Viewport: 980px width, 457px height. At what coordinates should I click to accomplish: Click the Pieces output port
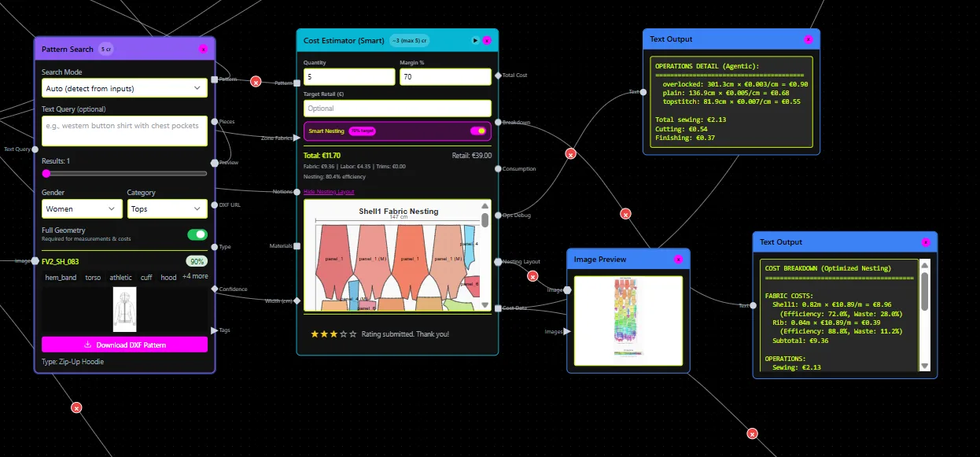coord(214,121)
